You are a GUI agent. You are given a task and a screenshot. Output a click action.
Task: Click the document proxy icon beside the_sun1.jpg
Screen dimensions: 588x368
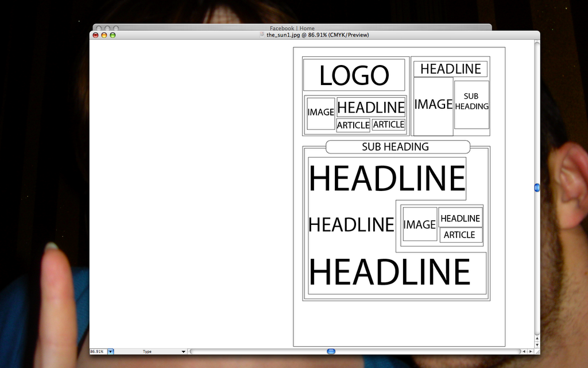(x=262, y=34)
